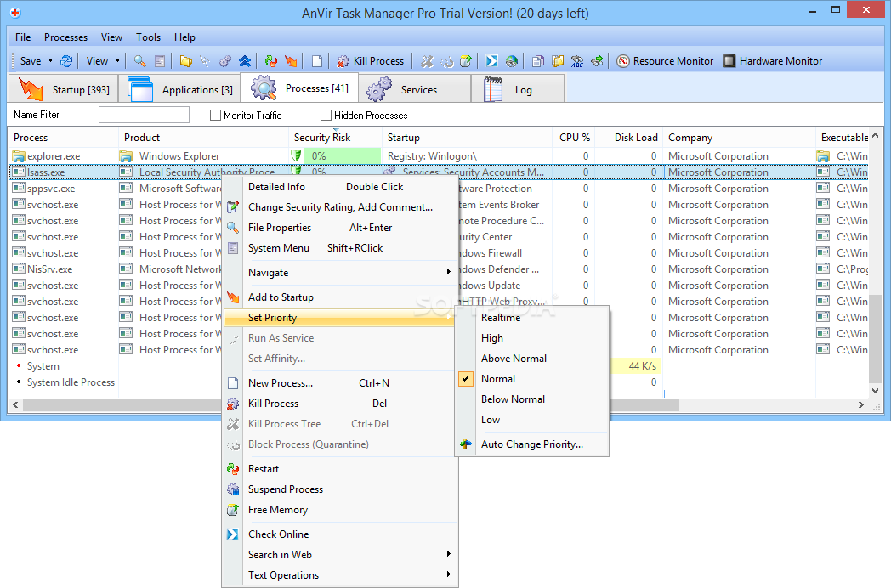The width and height of the screenshot is (891, 588).
Task: Click the AnVir red cross title bar icon
Action: click(x=15, y=13)
